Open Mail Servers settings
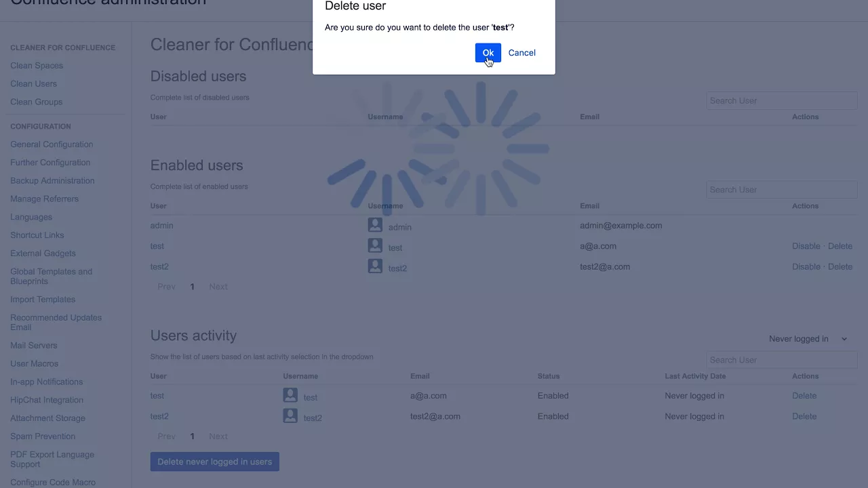 pyautogui.click(x=34, y=346)
